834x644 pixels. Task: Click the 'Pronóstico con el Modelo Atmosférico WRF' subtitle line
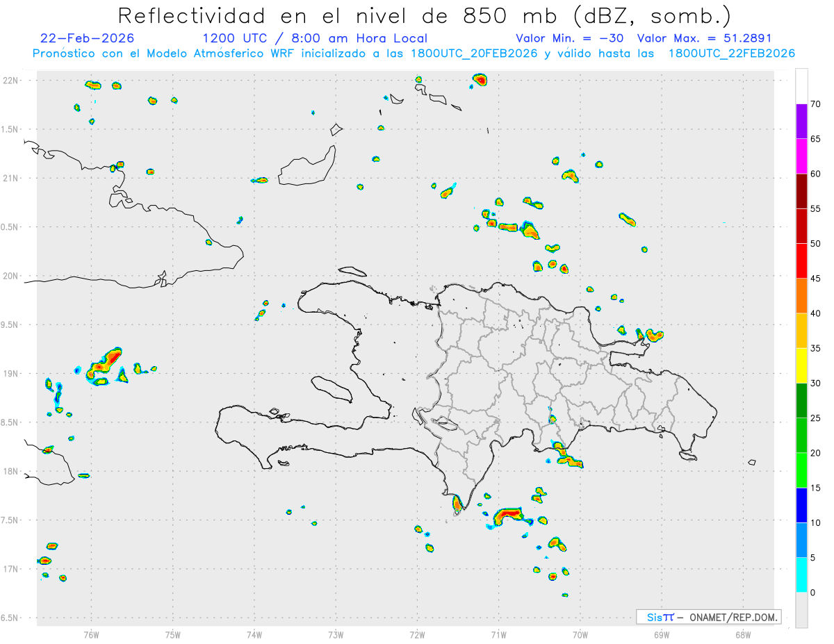(x=414, y=53)
